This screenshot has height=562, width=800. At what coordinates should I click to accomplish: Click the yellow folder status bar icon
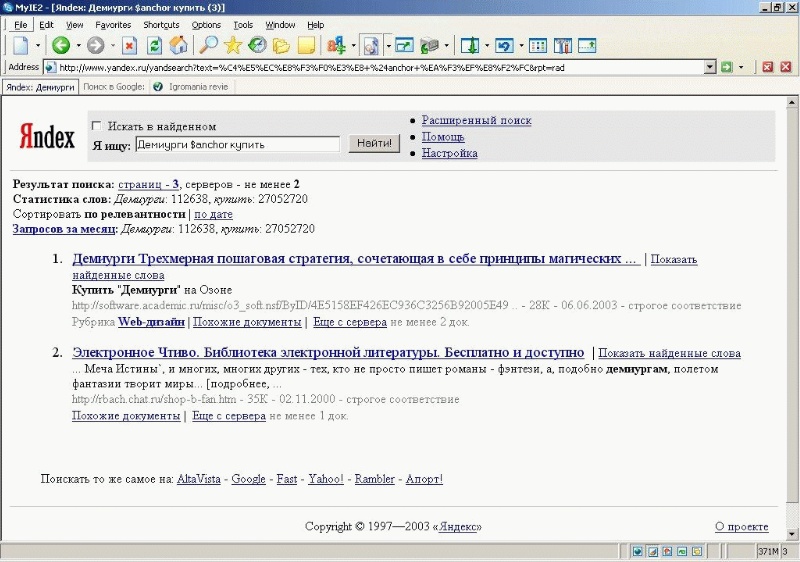coord(697,551)
